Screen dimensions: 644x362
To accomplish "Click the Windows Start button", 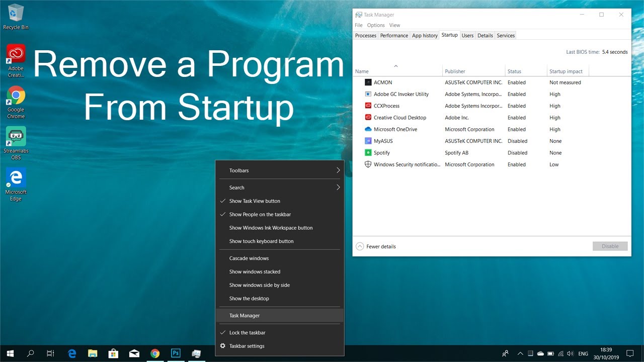I will [10, 353].
